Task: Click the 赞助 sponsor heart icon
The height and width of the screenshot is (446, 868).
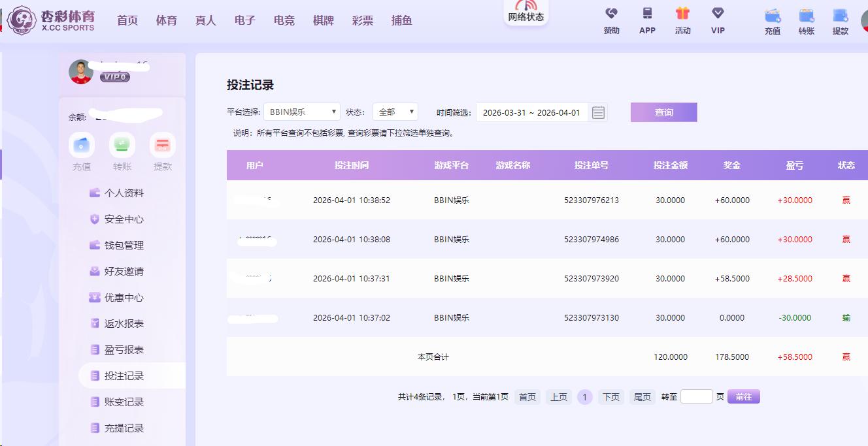Action: coord(611,14)
